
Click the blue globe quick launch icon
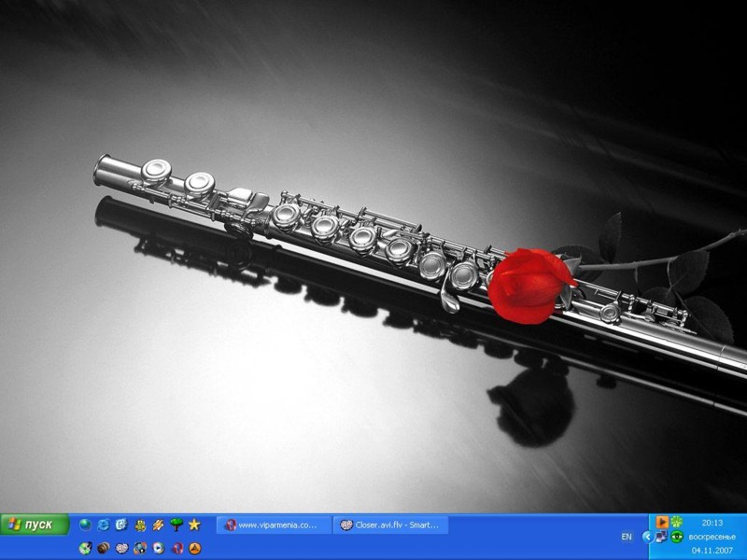(x=85, y=525)
